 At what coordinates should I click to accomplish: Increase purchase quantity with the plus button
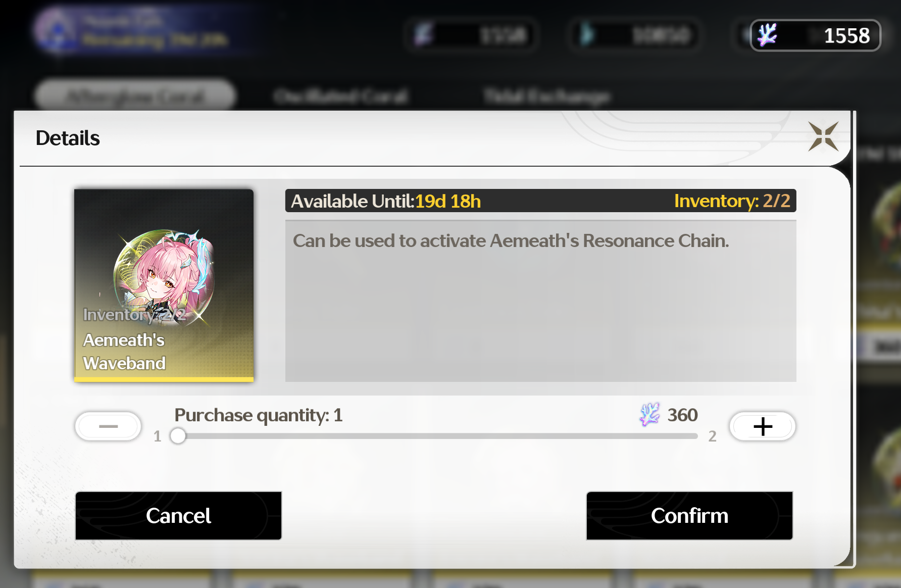763,426
